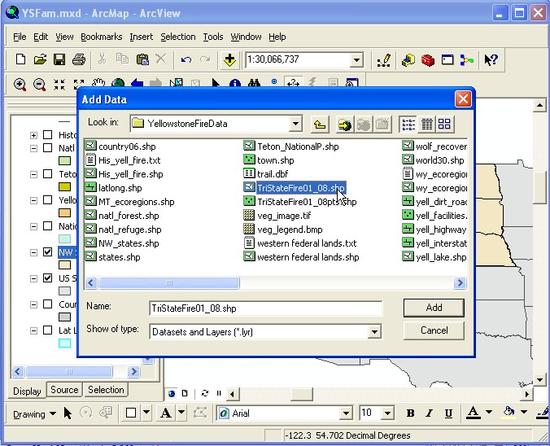Switch to List view in Add Data

pyautogui.click(x=408, y=124)
